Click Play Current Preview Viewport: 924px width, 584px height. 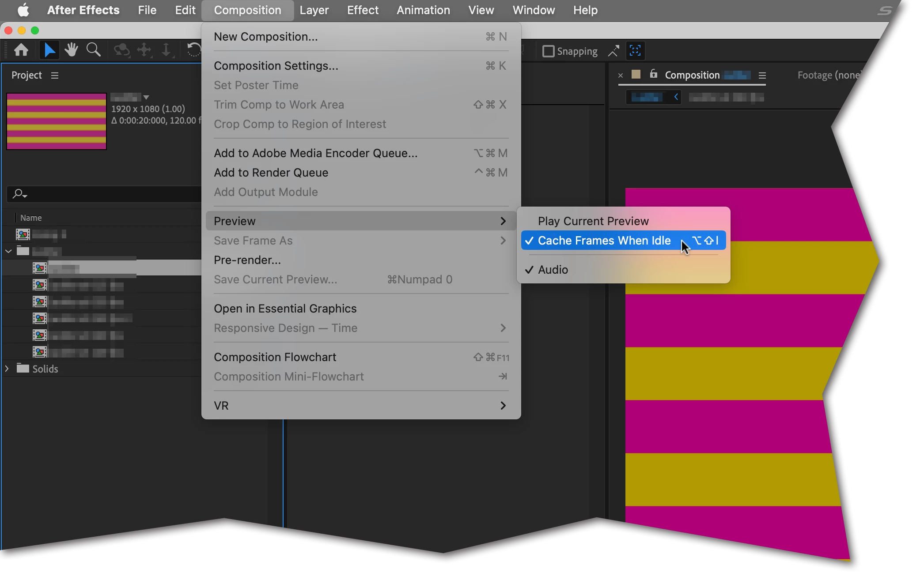click(593, 221)
